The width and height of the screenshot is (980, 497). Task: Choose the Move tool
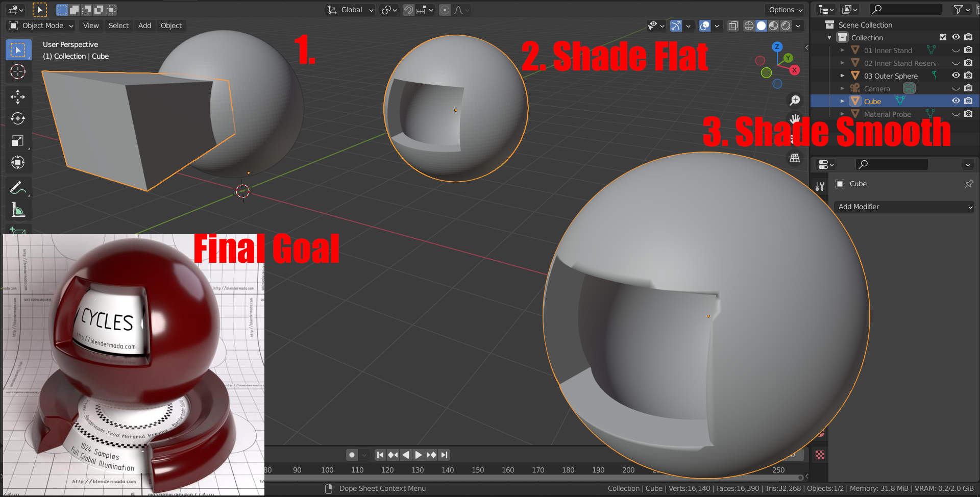coord(18,96)
